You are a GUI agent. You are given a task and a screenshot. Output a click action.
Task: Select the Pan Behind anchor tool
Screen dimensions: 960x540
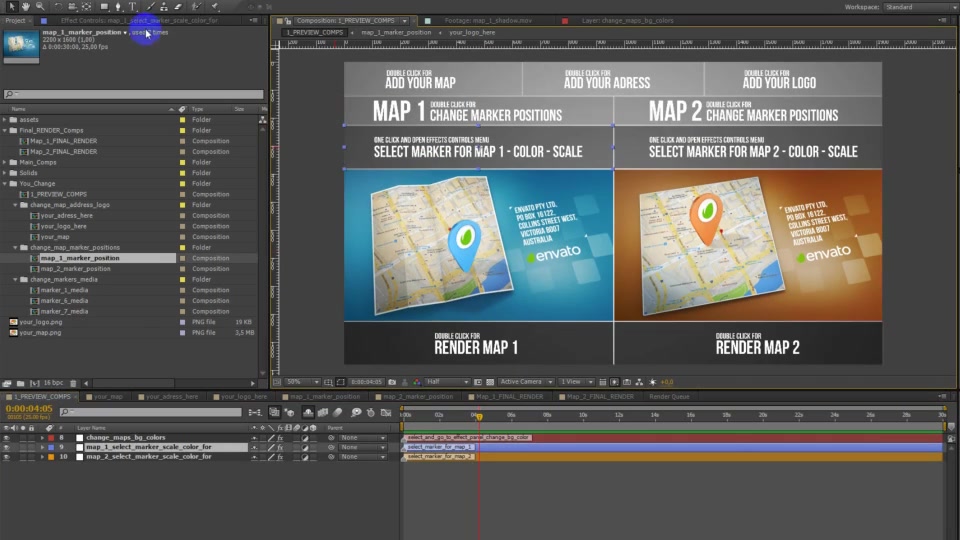pyautogui.click(x=86, y=6)
